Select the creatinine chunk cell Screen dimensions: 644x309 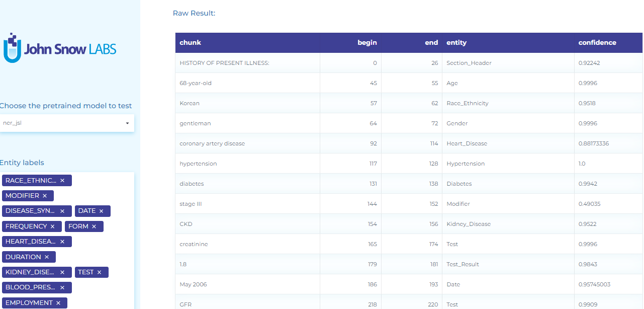point(247,244)
